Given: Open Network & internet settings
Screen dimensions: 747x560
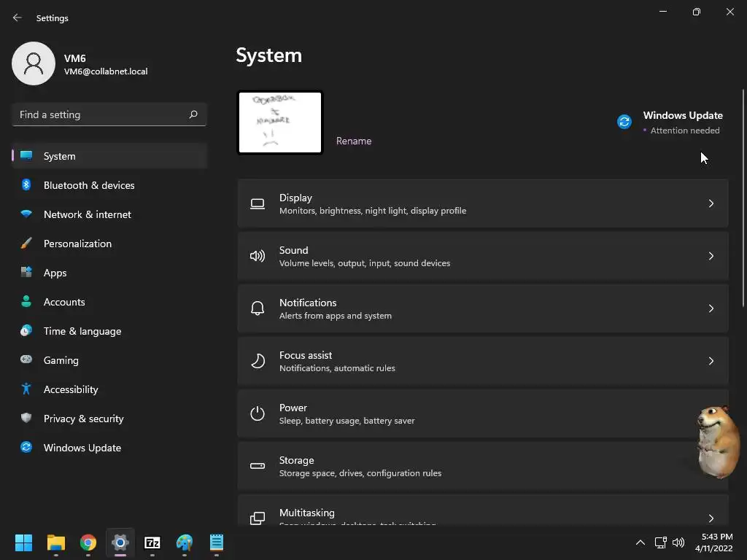Looking at the screenshot, I should [109, 214].
